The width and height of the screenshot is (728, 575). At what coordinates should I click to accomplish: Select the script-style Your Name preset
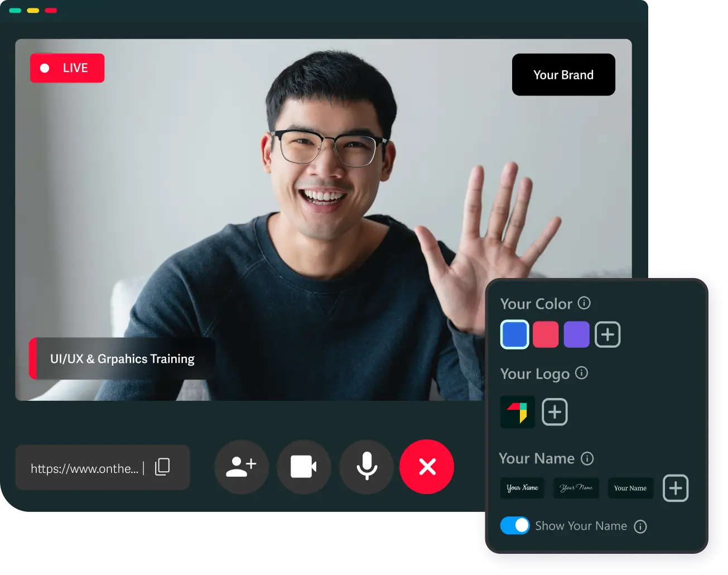pos(576,488)
